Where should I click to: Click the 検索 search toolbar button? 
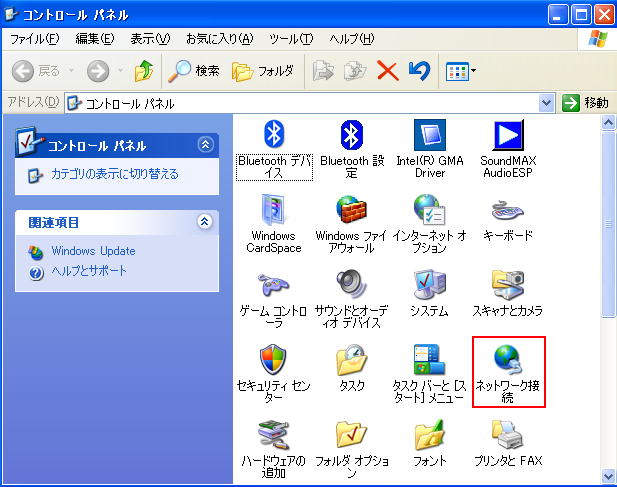(194, 71)
